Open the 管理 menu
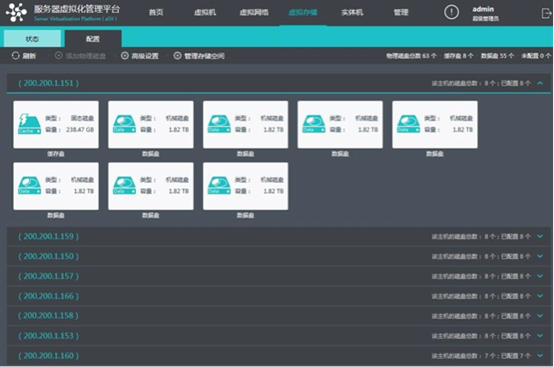Image resolution: width=554 pixels, height=367 pixels. pyautogui.click(x=401, y=12)
